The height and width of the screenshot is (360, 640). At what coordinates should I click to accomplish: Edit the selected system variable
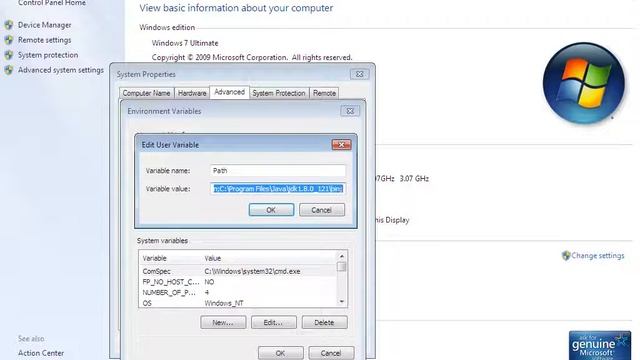click(x=273, y=322)
